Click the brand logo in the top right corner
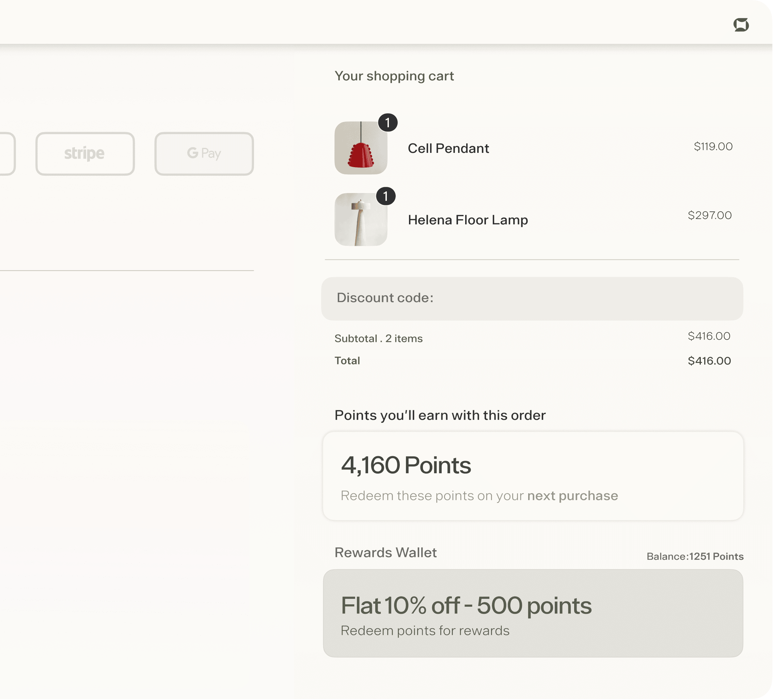 click(x=741, y=25)
